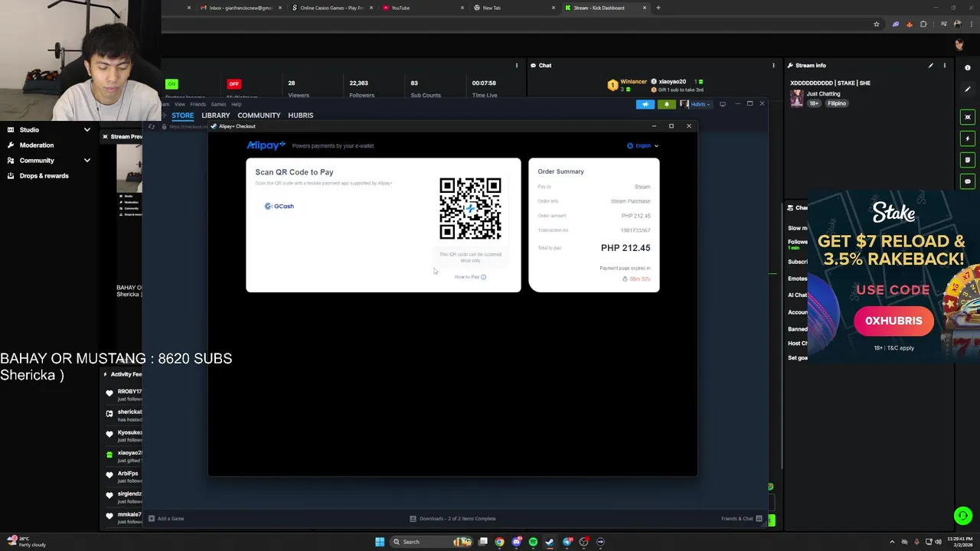Switch to Steam LIBRARY tab

tap(215, 116)
